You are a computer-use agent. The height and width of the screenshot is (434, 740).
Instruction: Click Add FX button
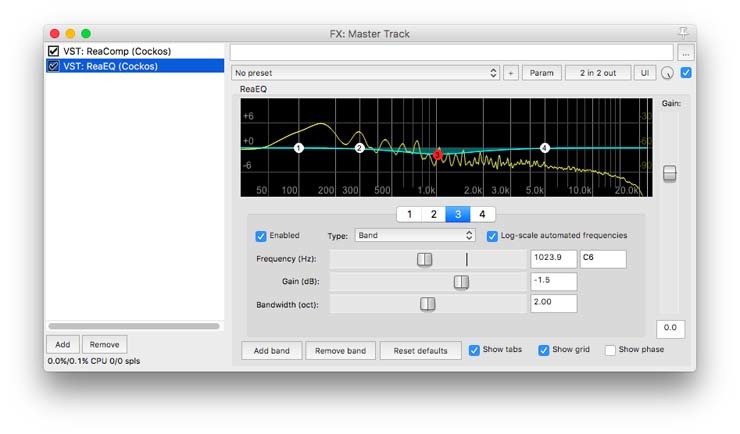[x=63, y=344]
